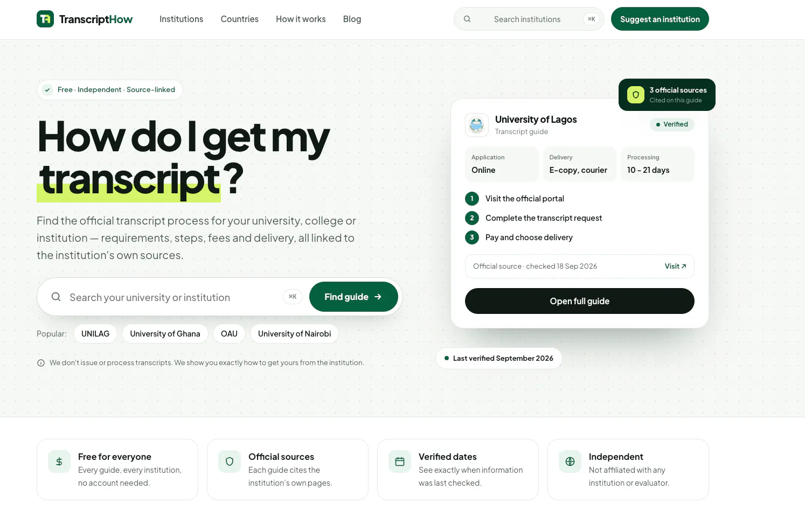Click the dollar icon in Free for everyone

pyautogui.click(x=59, y=461)
